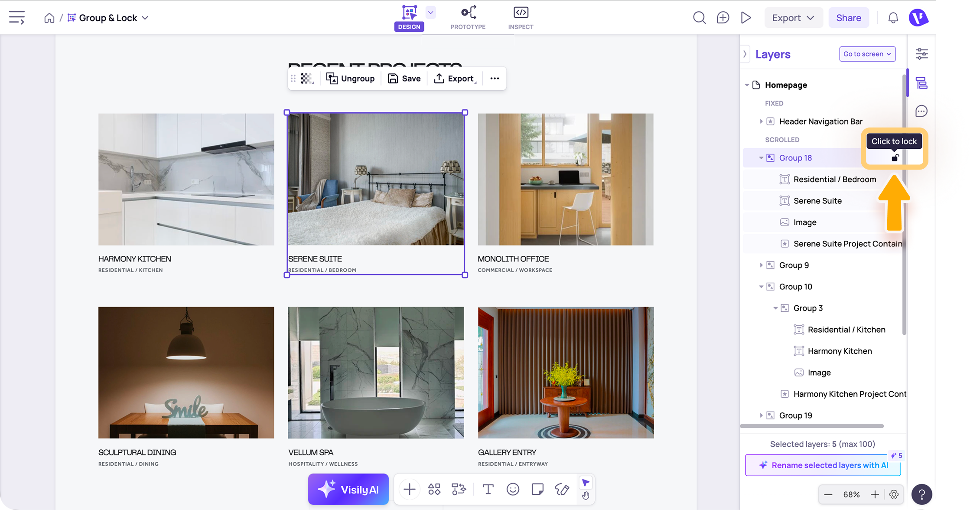Open the Export dropdown in header

tap(793, 18)
